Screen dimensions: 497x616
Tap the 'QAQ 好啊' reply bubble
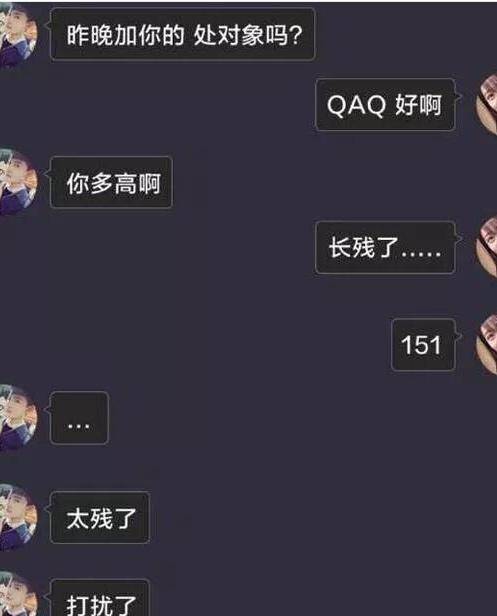[x=385, y=104]
